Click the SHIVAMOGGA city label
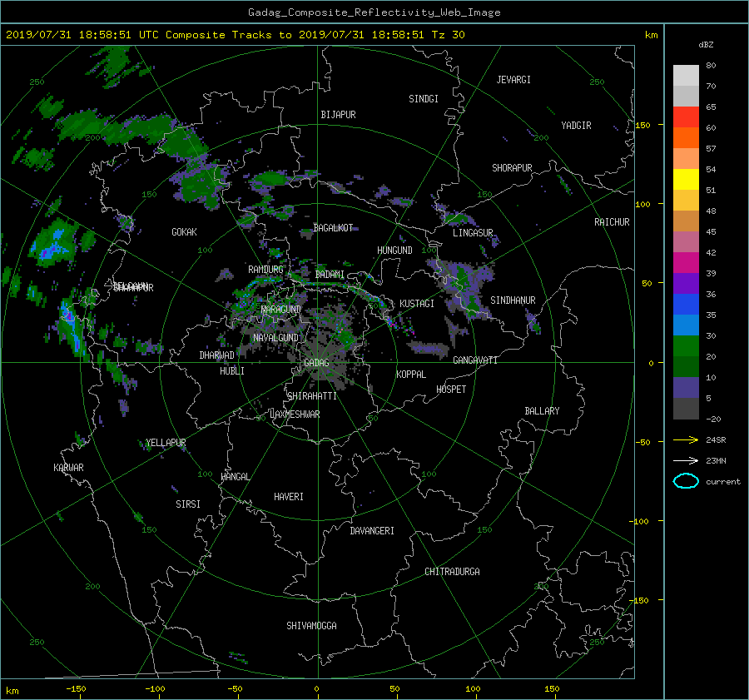The width and height of the screenshot is (749, 700). click(311, 626)
